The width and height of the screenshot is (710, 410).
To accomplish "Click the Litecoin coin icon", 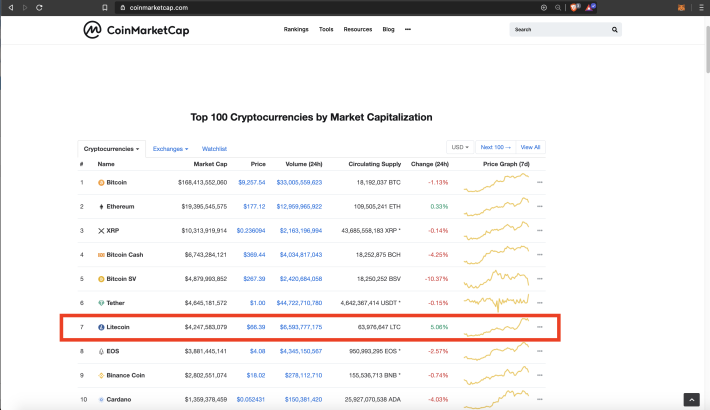I will pos(101,327).
